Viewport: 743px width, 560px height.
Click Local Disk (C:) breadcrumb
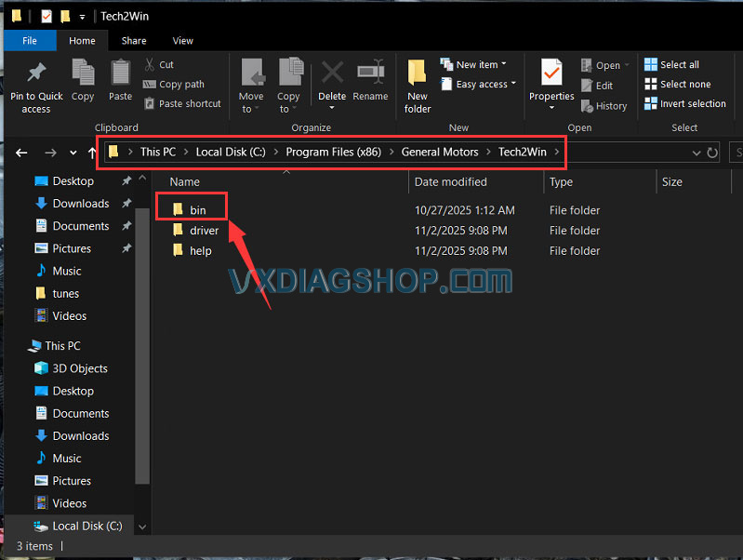tap(231, 153)
